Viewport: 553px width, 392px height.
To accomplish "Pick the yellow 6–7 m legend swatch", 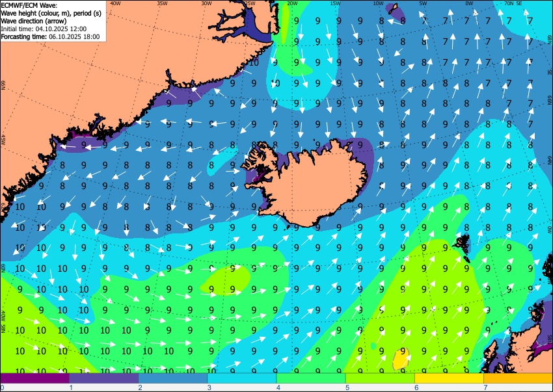I will [450, 378].
